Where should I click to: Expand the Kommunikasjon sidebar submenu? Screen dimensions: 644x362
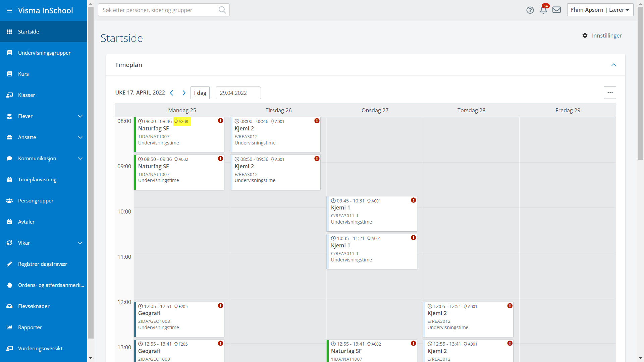point(80,159)
